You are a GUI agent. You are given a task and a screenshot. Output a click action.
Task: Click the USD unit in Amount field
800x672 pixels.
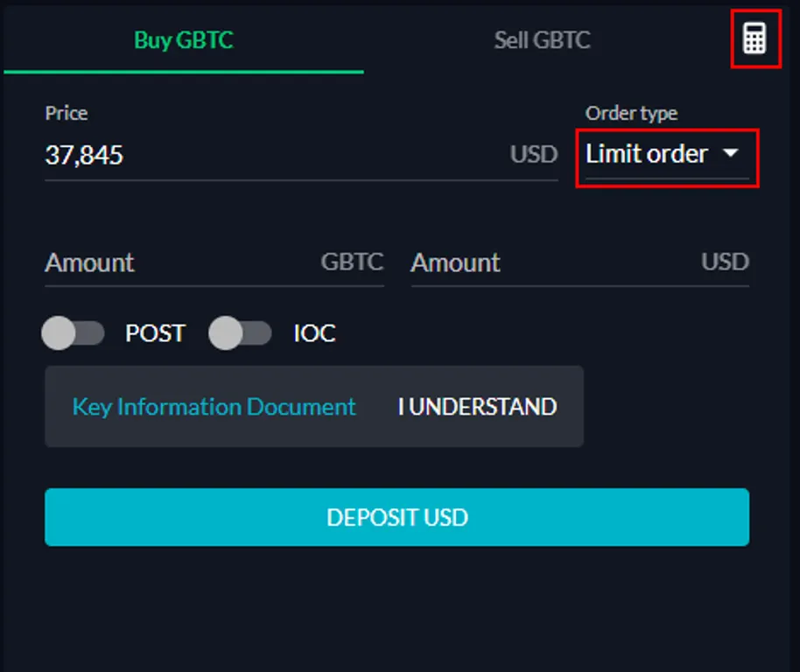725,262
